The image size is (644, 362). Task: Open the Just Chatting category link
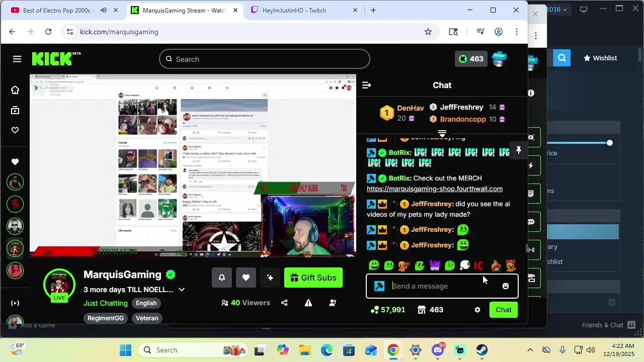106,303
